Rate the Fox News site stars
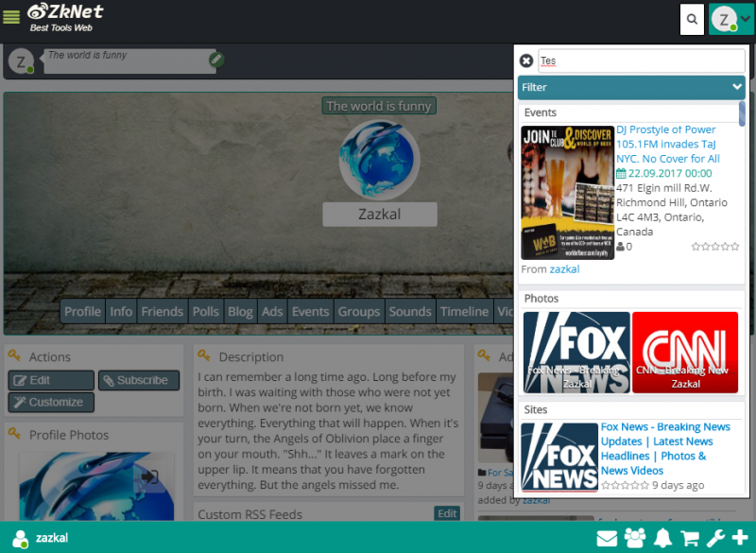Image resolution: width=756 pixels, height=553 pixels. (x=625, y=486)
